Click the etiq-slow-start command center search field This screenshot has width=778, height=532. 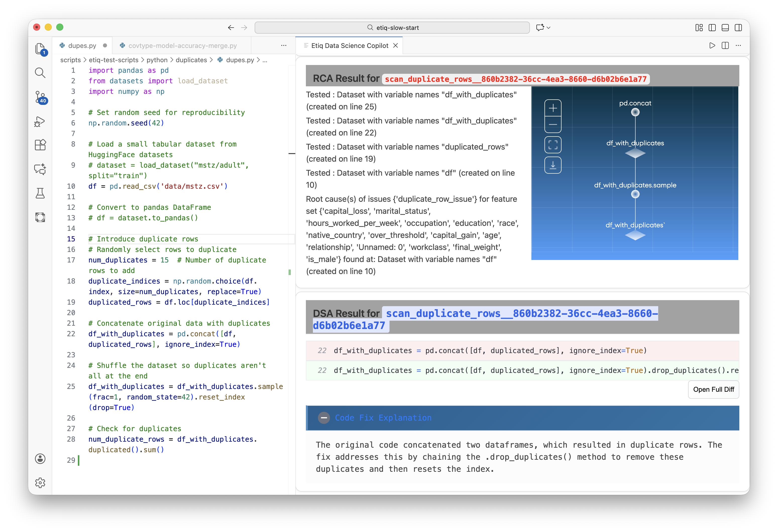pos(392,27)
